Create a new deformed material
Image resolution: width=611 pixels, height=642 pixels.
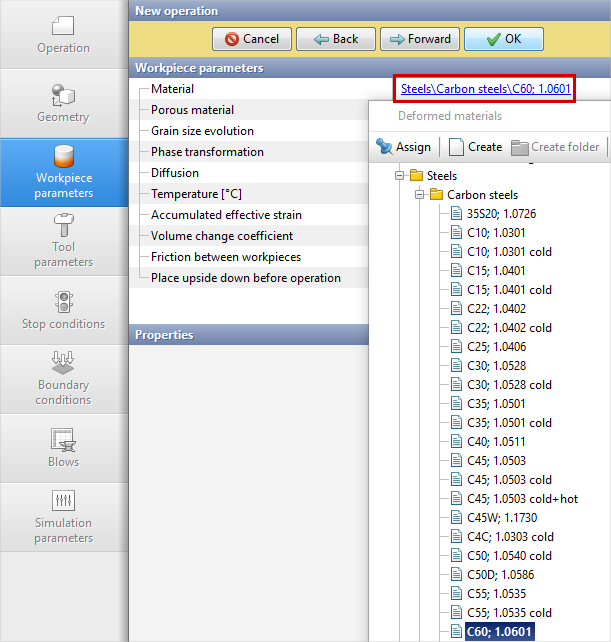(475, 147)
